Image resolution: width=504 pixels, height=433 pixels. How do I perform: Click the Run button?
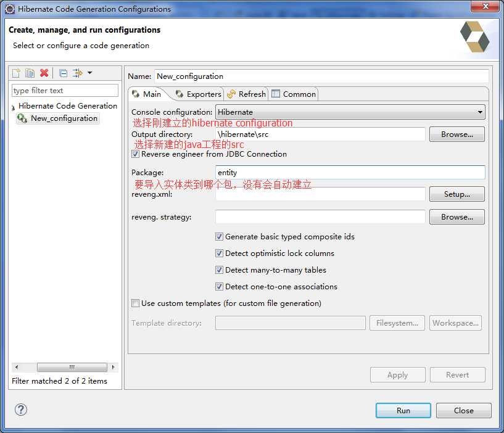coord(403,411)
